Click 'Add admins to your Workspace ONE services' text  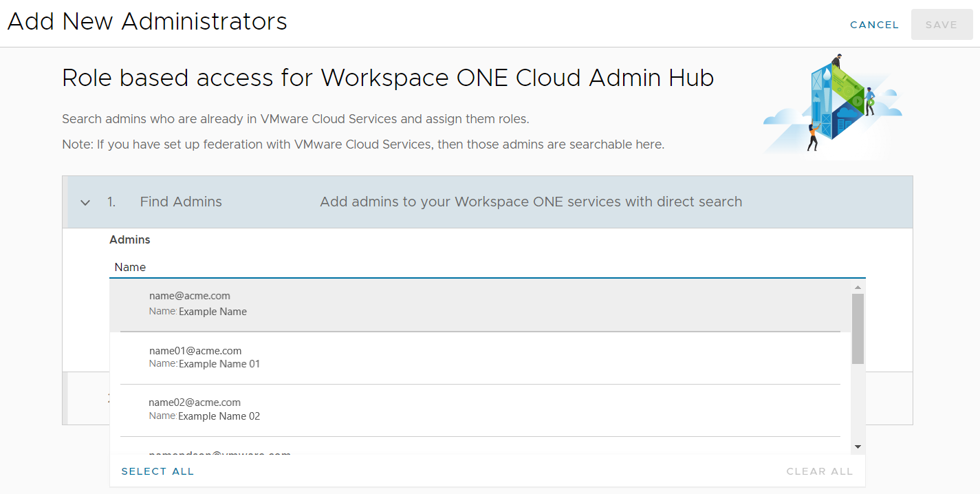(x=531, y=202)
